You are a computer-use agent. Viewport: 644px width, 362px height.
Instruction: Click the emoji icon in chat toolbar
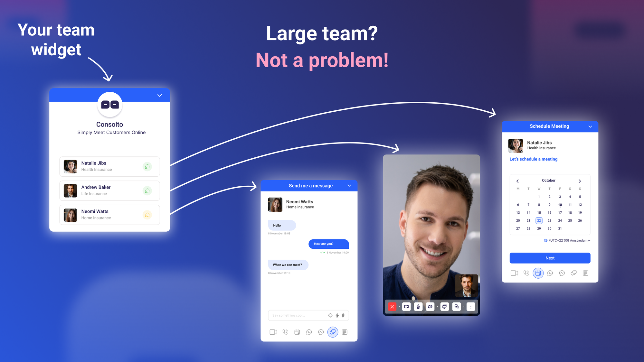[x=331, y=315]
